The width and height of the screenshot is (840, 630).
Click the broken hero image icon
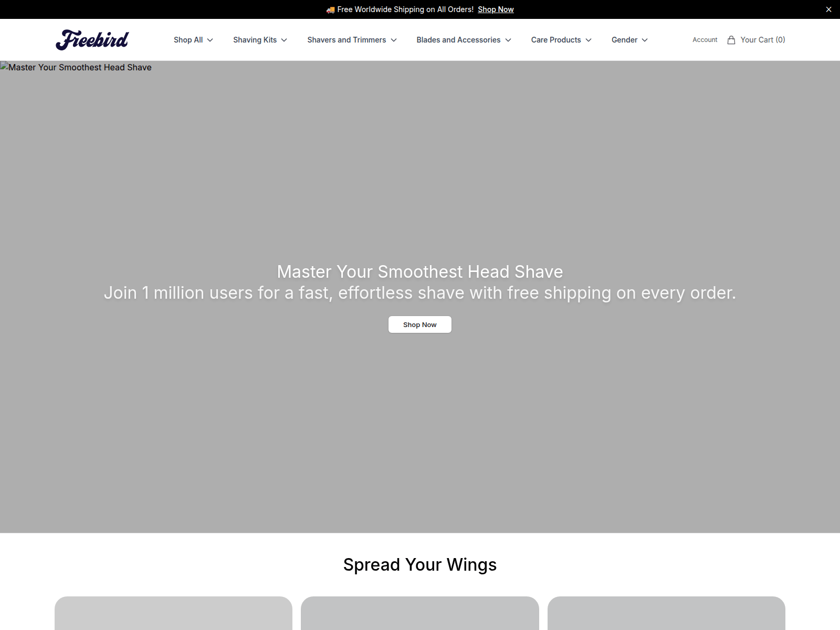4,66
